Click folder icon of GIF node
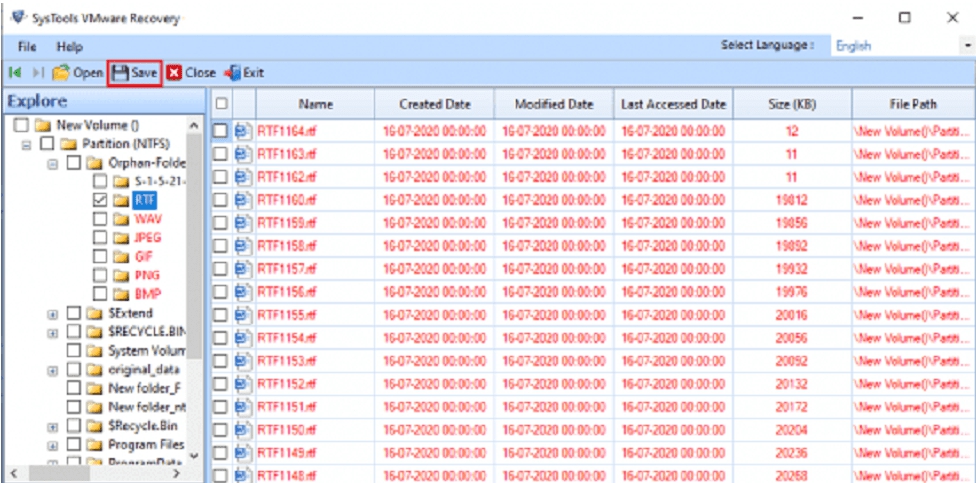Screen dimensions: 976x483 [x=121, y=256]
